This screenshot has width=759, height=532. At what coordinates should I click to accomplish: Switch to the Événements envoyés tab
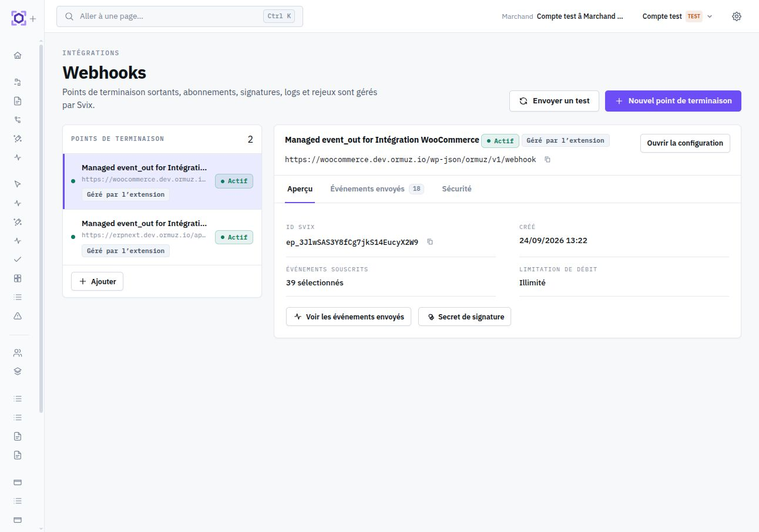[377, 189]
